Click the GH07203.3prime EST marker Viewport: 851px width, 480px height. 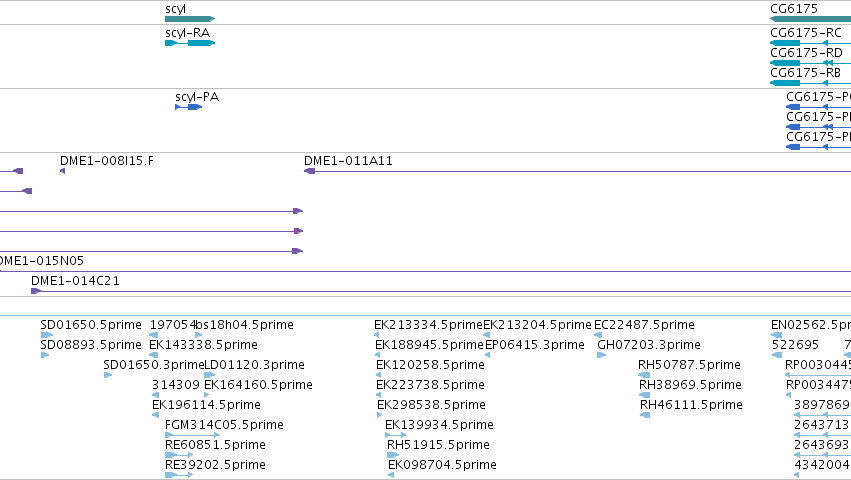(601, 355)
